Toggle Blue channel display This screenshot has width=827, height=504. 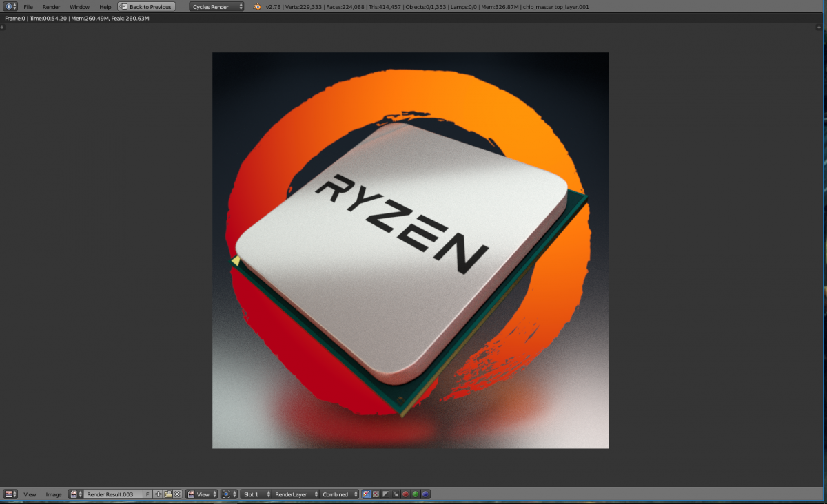pos(425,494)
